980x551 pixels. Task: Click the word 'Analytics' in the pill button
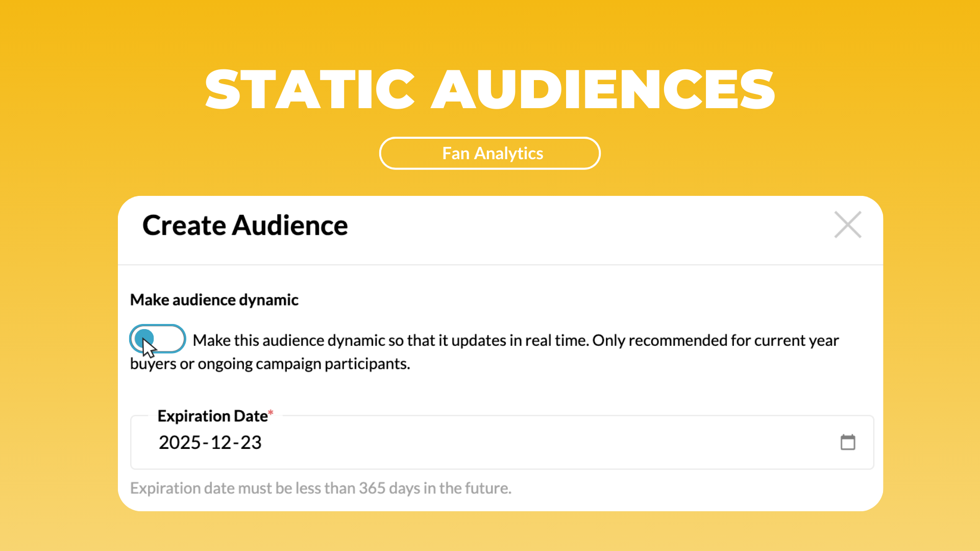coord(509,153)
